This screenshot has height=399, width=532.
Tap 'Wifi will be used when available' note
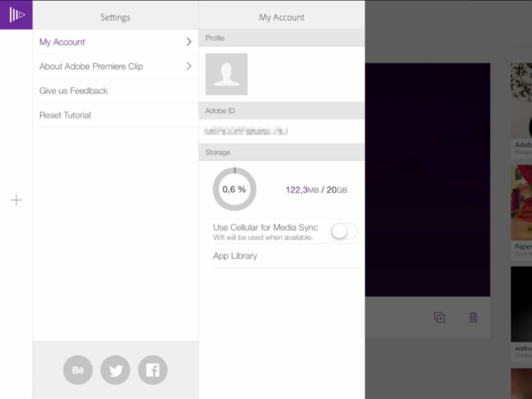pyautogui.click(x=263, y=237)
